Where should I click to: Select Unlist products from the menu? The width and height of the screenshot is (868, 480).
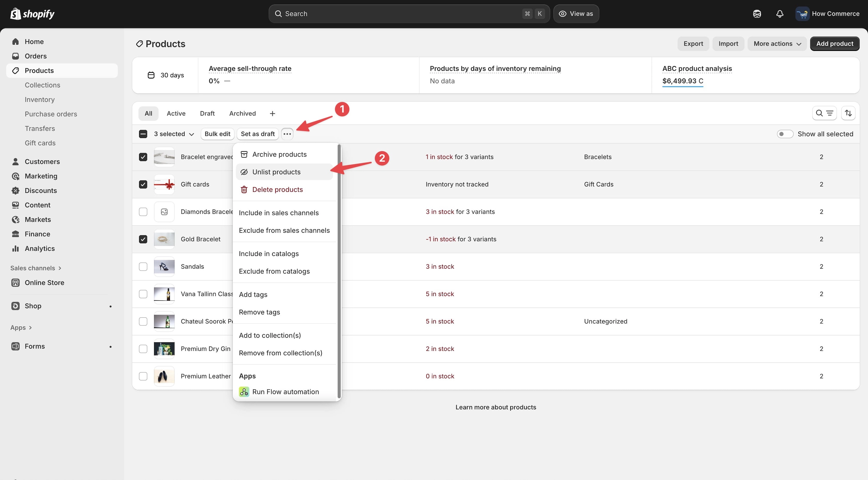point(285,172)
